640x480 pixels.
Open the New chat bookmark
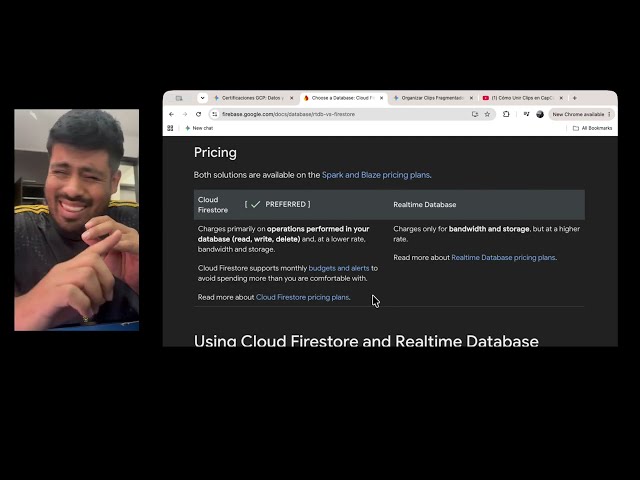199,128
